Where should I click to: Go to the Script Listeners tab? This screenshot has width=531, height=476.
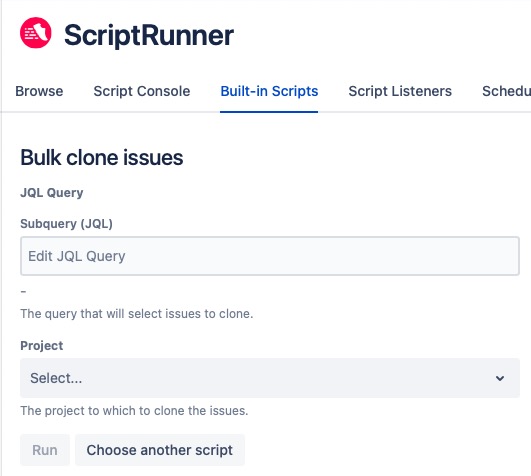(400, 91)
